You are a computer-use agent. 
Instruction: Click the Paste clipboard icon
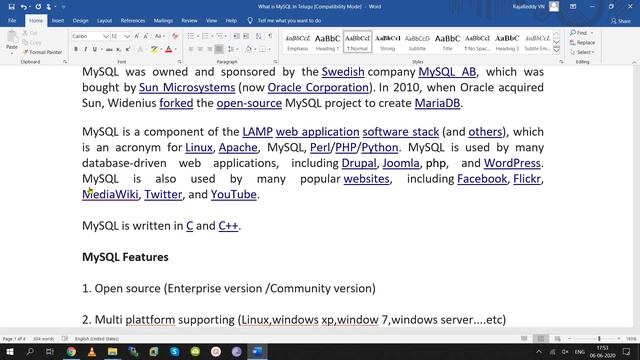tap(12, 38)
